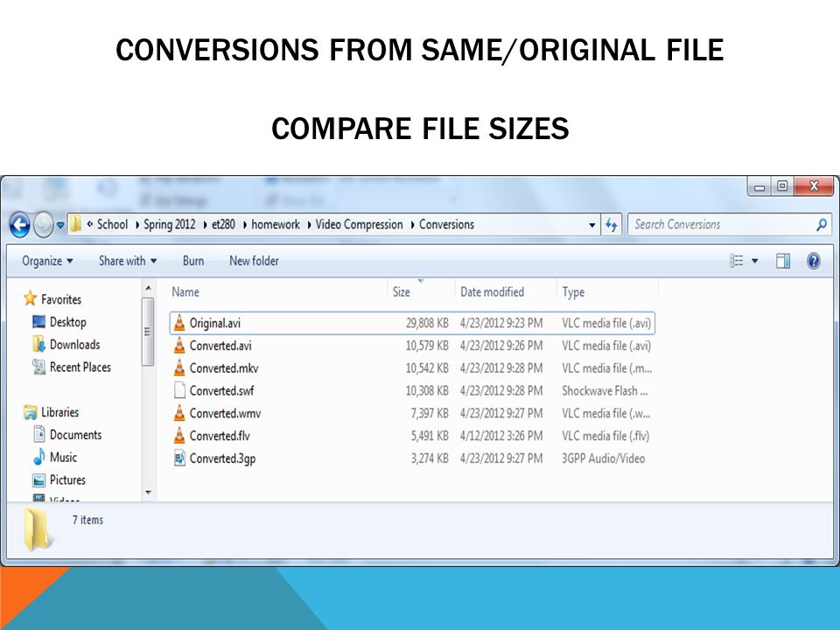Open Help with the question mark icon
Viewport: 840px width, 630px height.
(813, 261)
